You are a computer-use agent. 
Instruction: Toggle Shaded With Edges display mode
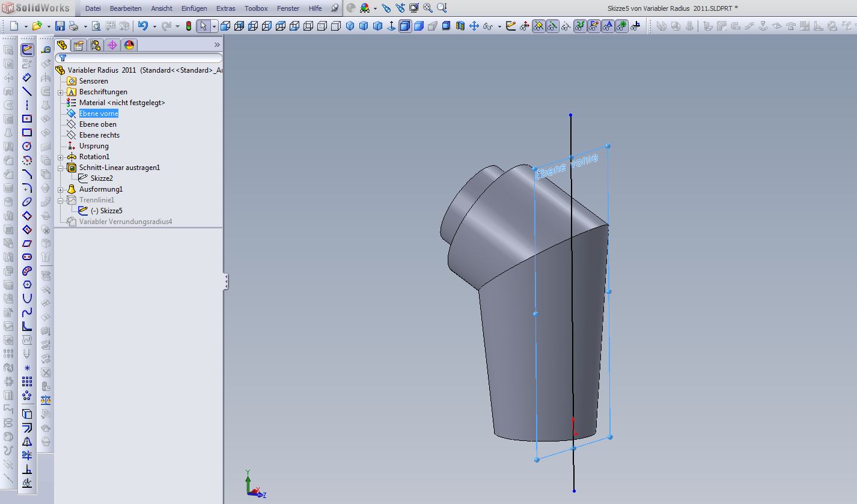405,26
